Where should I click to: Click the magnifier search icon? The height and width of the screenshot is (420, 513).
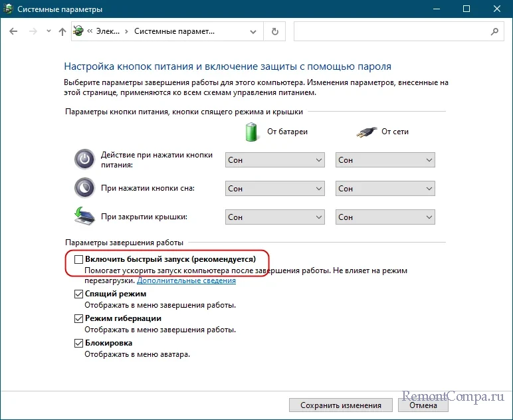[x=494, y=31]
